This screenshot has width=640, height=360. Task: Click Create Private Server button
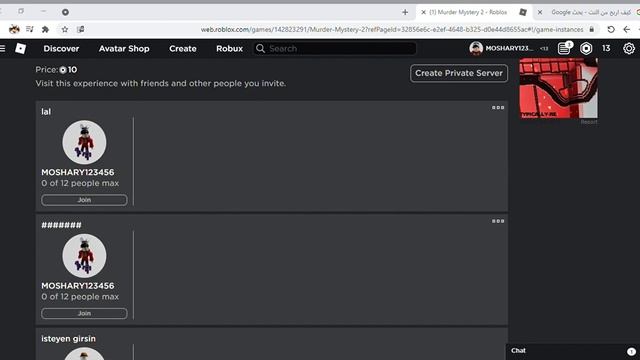459,73
